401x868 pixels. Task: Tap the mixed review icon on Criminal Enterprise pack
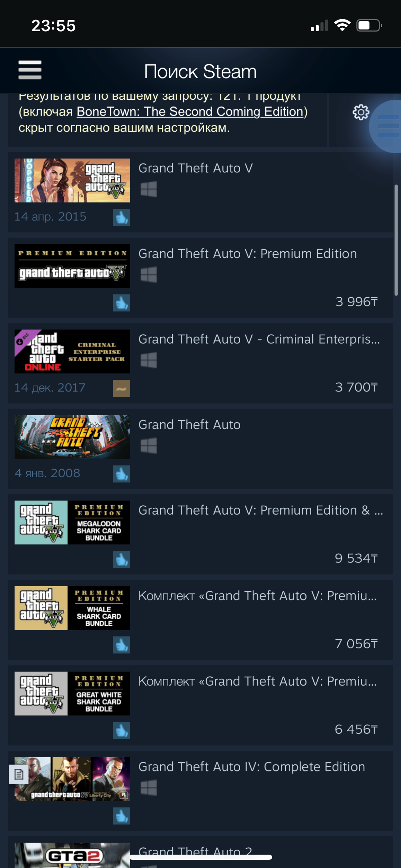pos(122,388)
